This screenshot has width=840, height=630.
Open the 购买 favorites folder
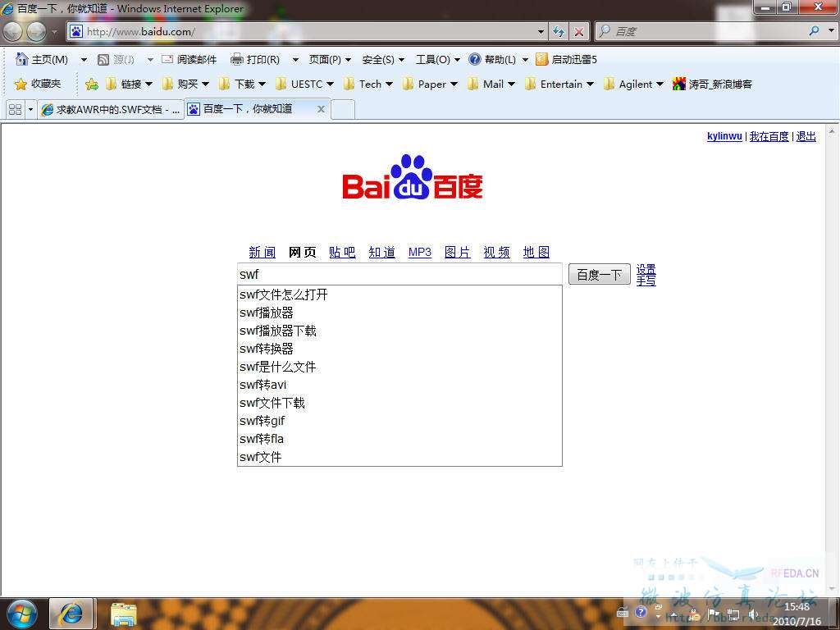tap(186, 84)
